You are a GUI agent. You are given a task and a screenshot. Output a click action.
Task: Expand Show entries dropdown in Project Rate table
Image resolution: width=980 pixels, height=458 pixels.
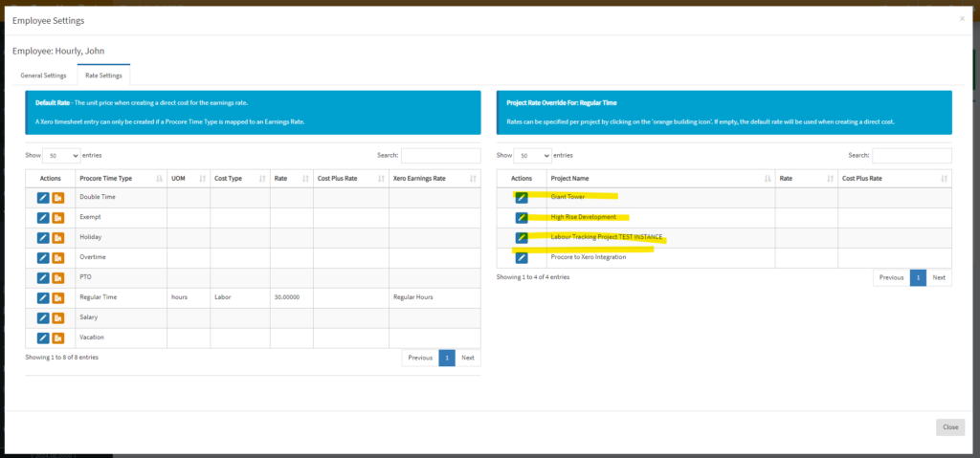coord(532,155)
